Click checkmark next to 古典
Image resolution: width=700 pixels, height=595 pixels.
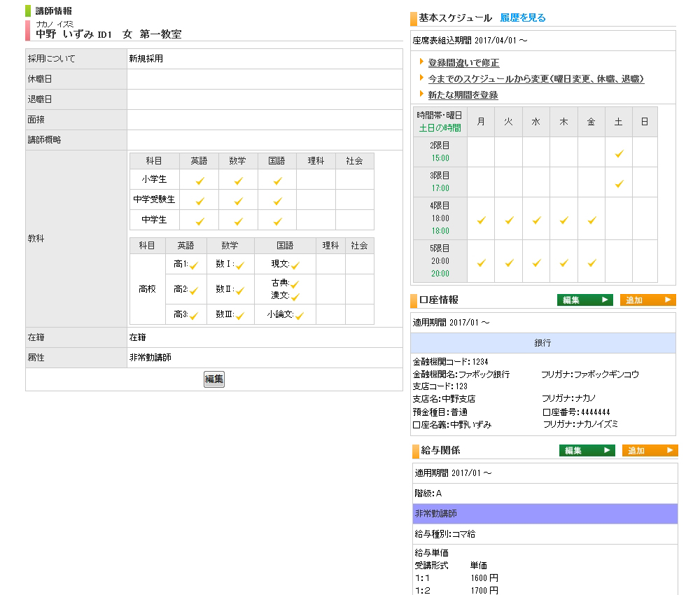click(295, 284)
